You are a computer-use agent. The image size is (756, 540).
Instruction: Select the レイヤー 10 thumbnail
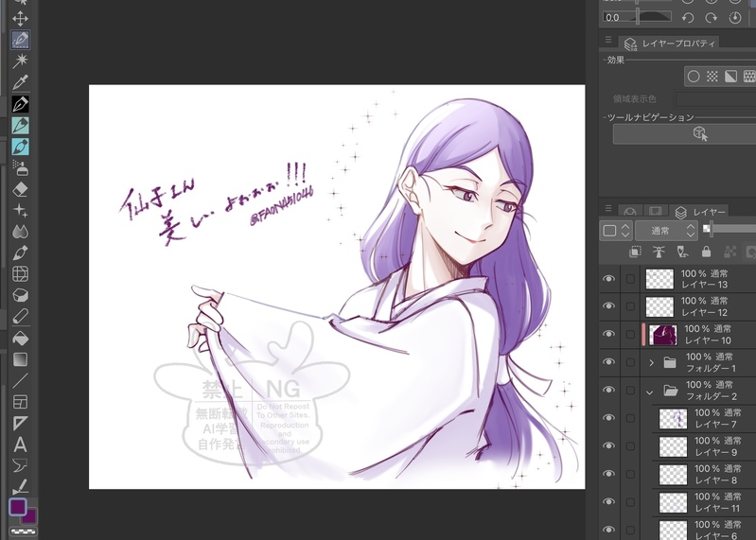coord(662,335)
